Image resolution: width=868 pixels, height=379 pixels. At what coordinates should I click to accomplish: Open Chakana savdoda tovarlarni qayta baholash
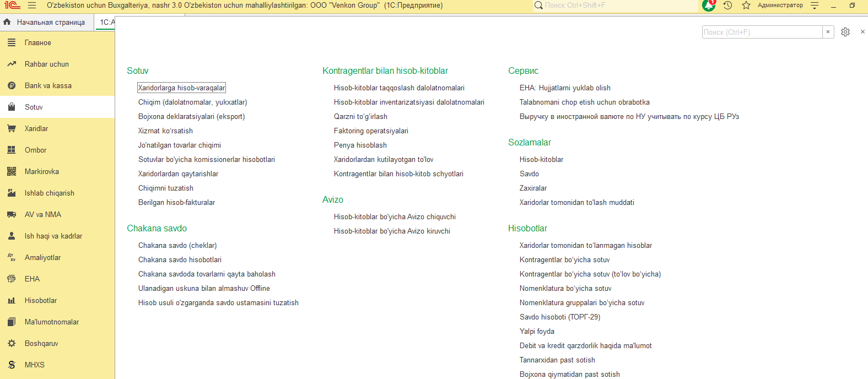point(207,274)
